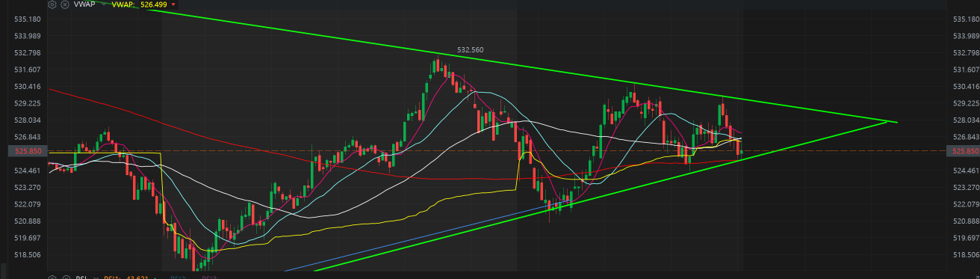Open RSI indicator settings gear

[x=52, y=277]
